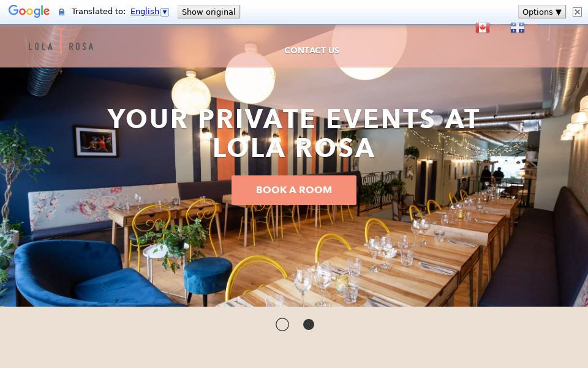
Task: Select the Canadian flag icon
Action: point(482,28)
